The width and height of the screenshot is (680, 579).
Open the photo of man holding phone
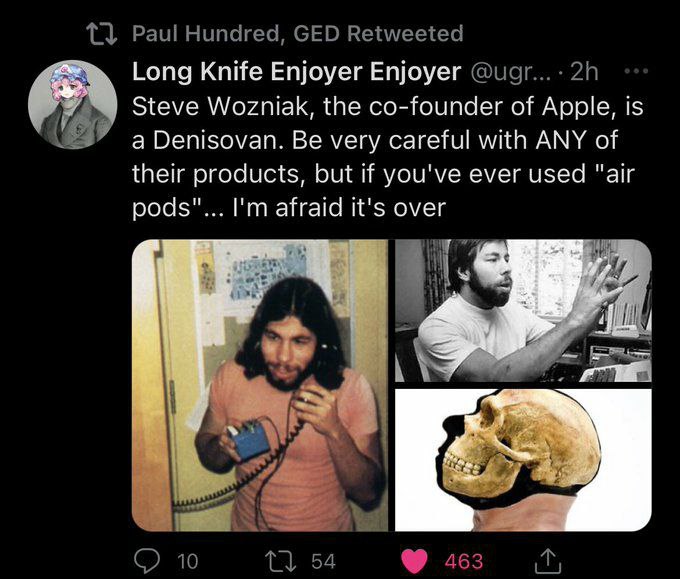pyautogui.click(x=260, y=385)
